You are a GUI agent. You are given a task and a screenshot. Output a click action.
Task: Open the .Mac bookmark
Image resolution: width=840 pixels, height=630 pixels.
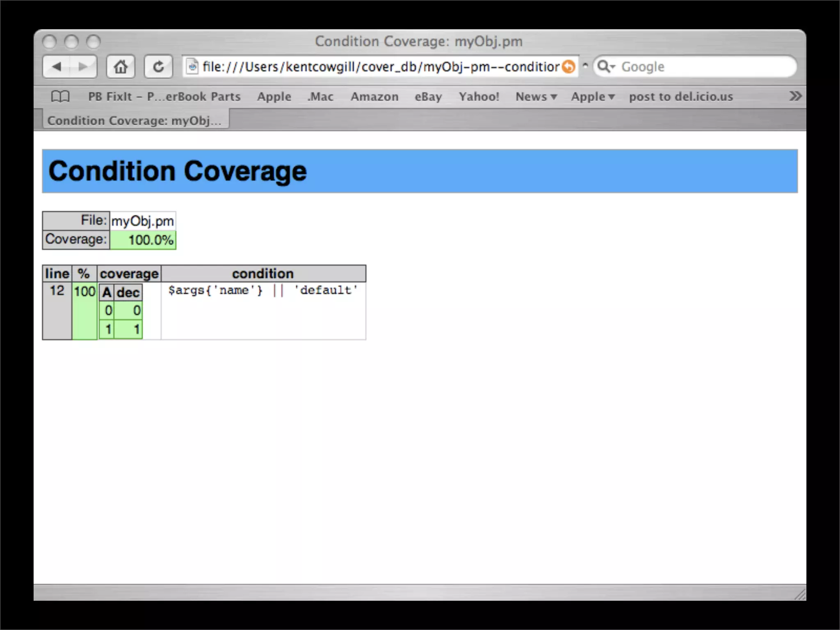pyautogui.click(x=320, y=97)
